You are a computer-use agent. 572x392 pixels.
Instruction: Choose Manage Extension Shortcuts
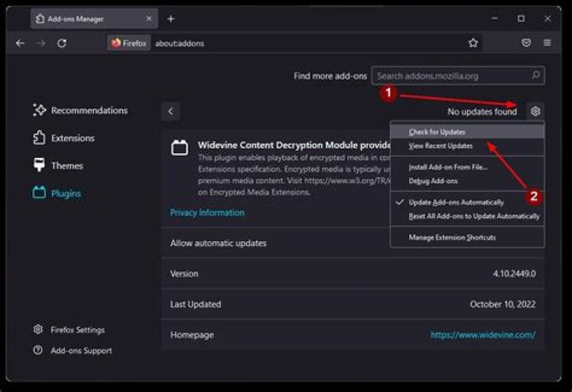coord(467,237)
